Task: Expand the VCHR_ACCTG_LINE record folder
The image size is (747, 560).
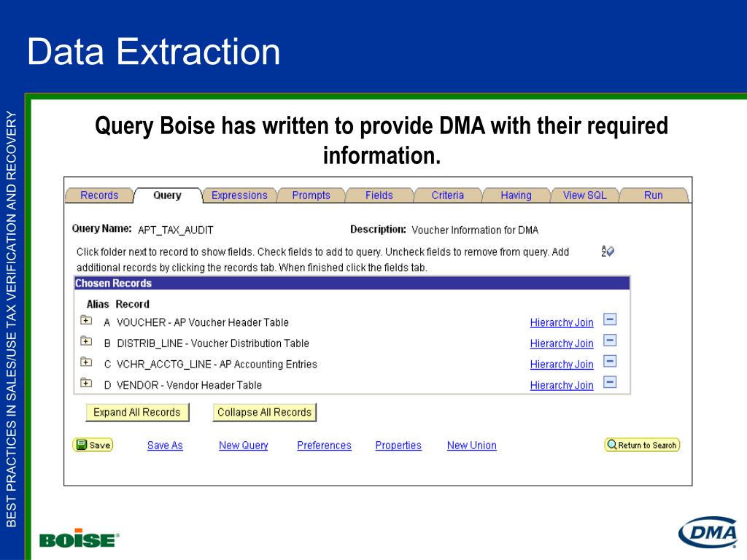Action: pyautogui.click(x=86, y=362)
